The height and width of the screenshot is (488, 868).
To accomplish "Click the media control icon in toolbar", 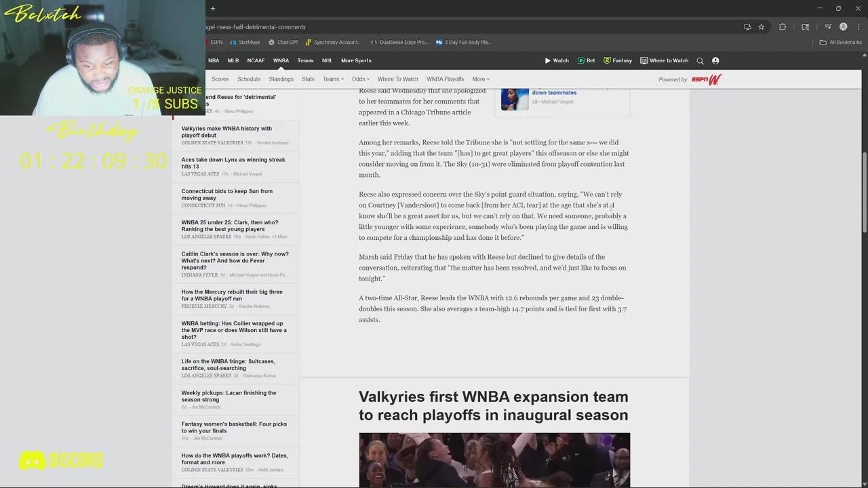I will click(x=828, y=27).
